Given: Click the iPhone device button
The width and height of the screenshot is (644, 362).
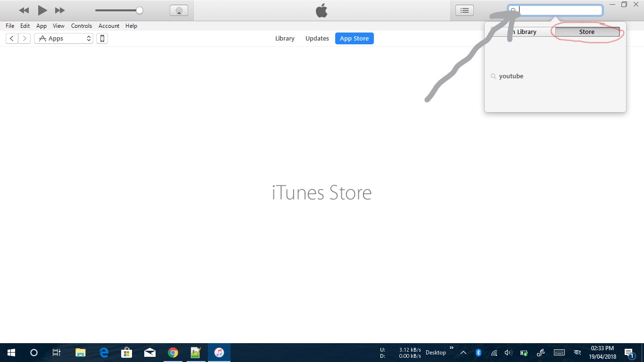Looking at the screenshot, I should pyautogui.click(x=102, y=39).
